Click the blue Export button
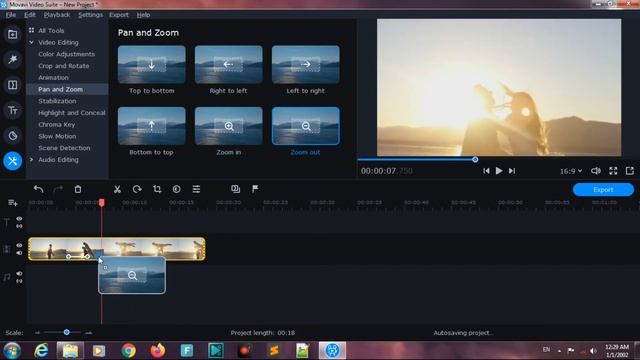640x360 pixels. [603, 189]
